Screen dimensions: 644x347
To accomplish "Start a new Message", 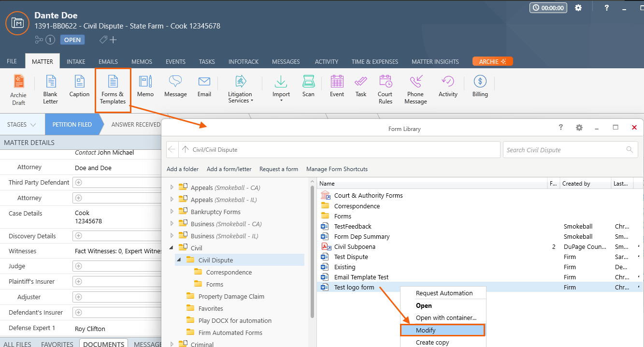I will point(175,87).
